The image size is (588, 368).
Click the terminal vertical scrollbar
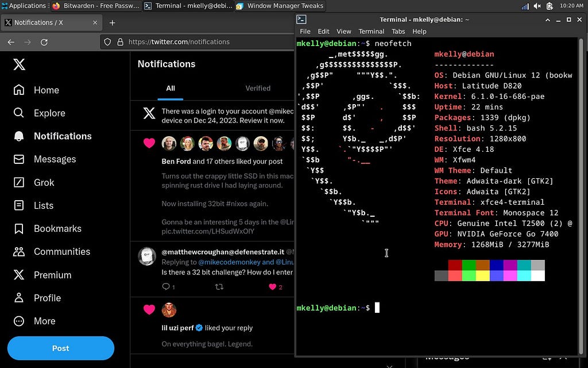click(581, 195)
